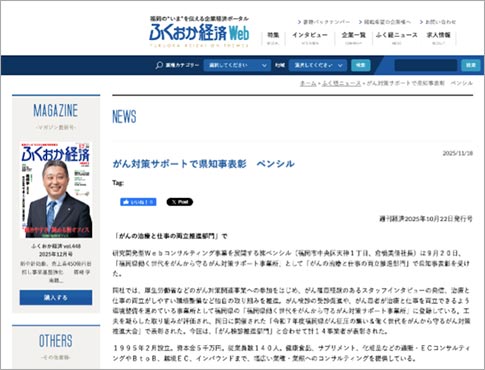
Task: Click the MAGAZINE sidebar heading
Action: pyautogui.click(x=56, y=111)
